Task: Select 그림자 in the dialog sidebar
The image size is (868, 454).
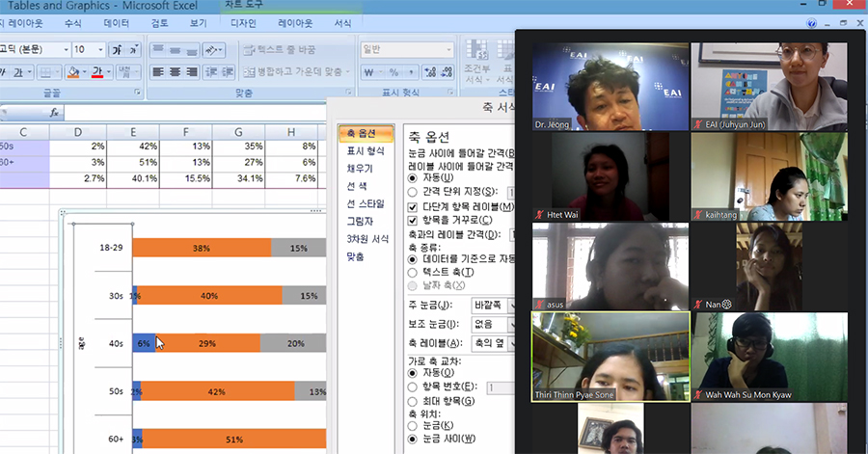Action: coord(360,222)
